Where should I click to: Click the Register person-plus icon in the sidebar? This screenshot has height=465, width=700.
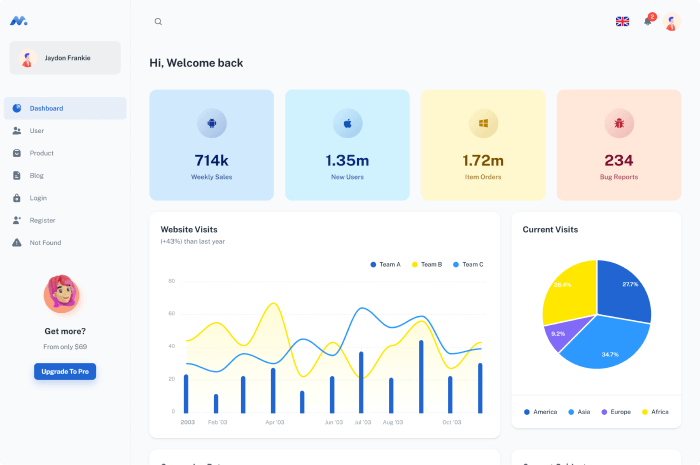(17, 220)
